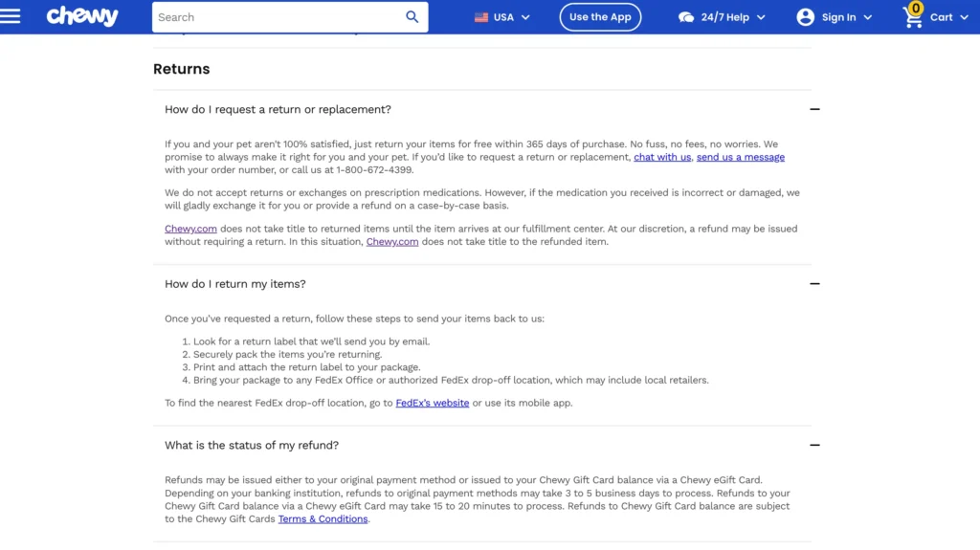This screenshot has width=980, height=550.
Task: Click the search magnifying glass icon
Action: (412, 17)
